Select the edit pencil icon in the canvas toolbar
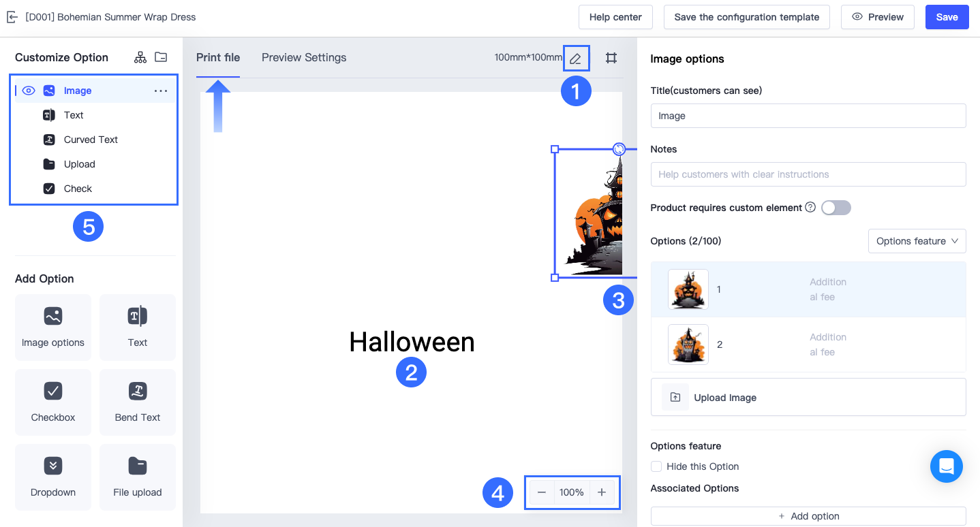Viewport: 980px width, 527px height. tap(576, 58)
